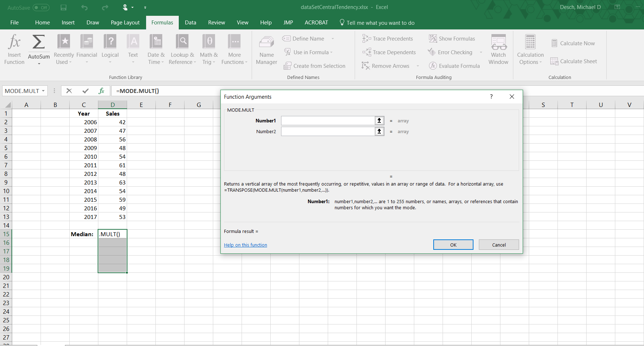Expand the Name Box dropdown arrow

tap(43, 91)
